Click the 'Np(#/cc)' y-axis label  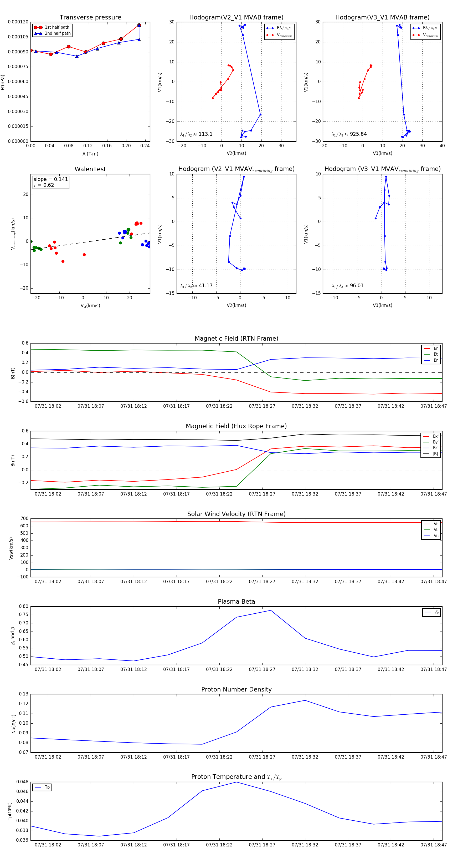click(14, 723)
